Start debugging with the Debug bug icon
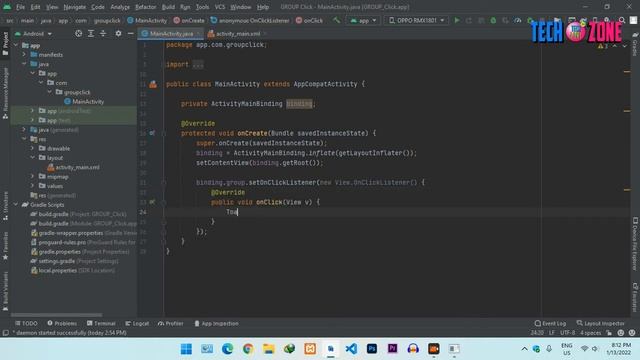The image size is (640, 360). click(x=493, y=20)
